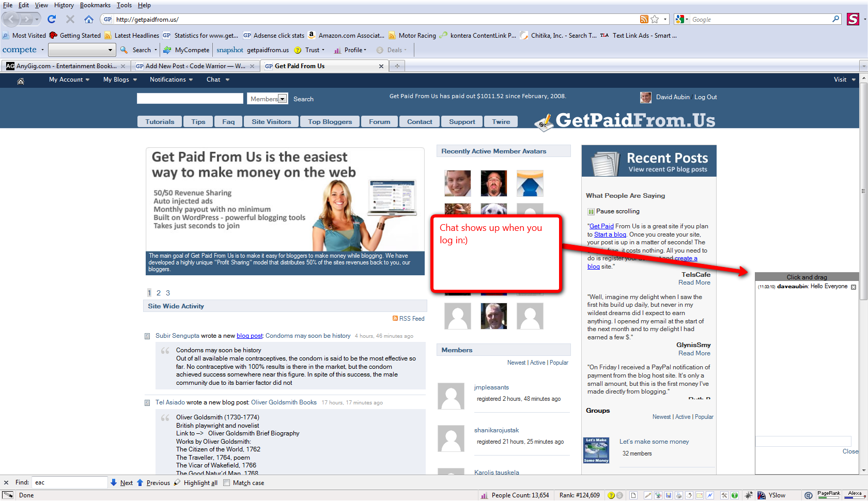Click the RSS feed icon in address bar
This screenshot has width=868, height=501.
tap(644, 19)
